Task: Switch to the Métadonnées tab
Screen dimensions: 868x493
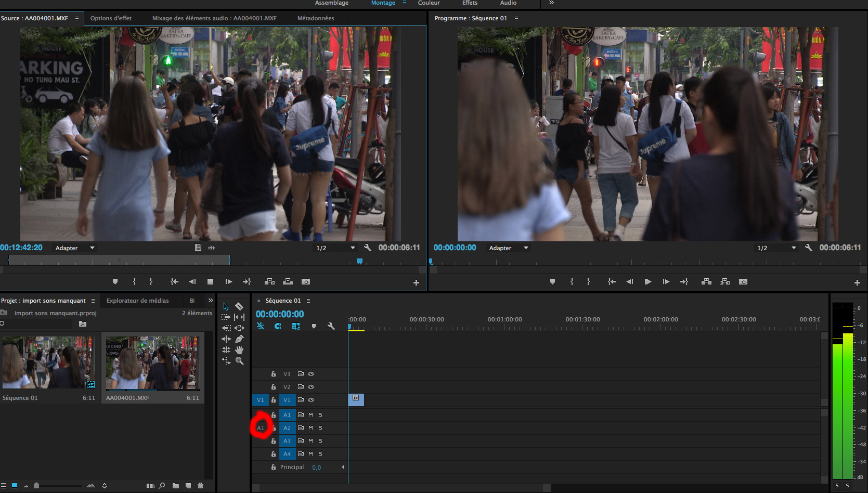Action: click(316, 18)
